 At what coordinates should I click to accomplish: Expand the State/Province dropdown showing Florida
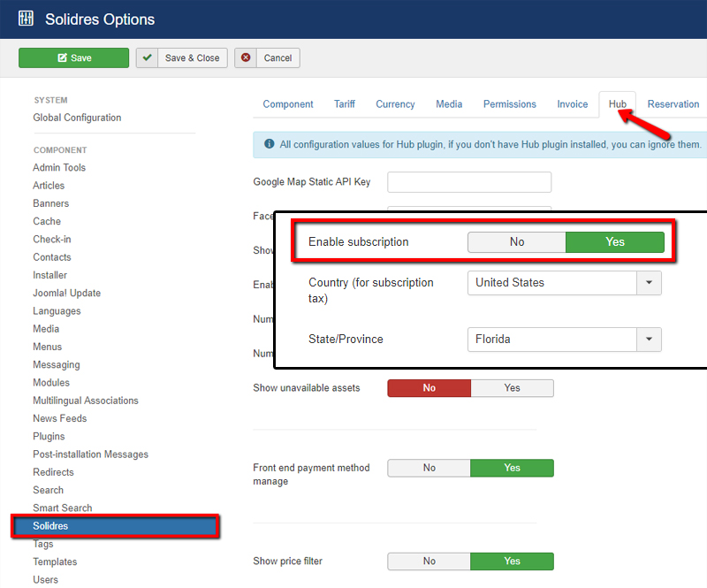(650, 340)
